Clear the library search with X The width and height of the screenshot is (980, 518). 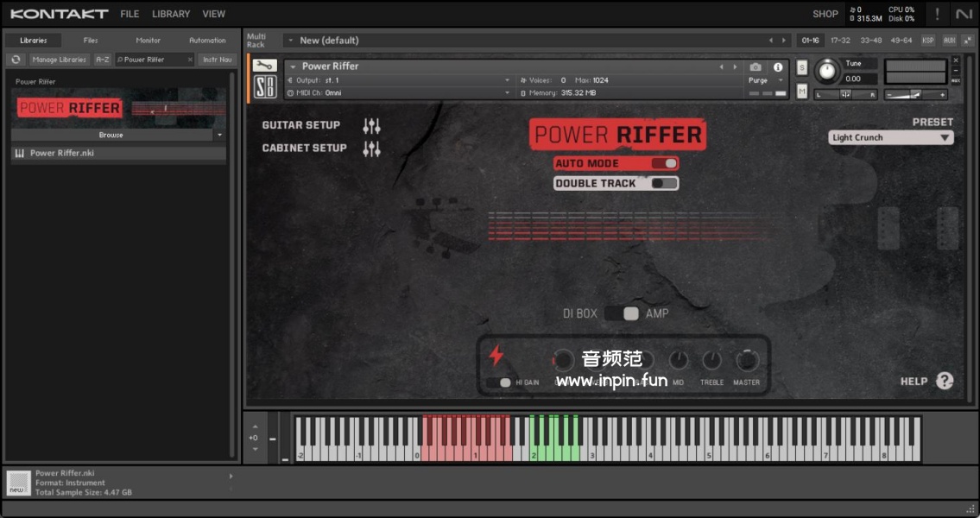point(190,60)
